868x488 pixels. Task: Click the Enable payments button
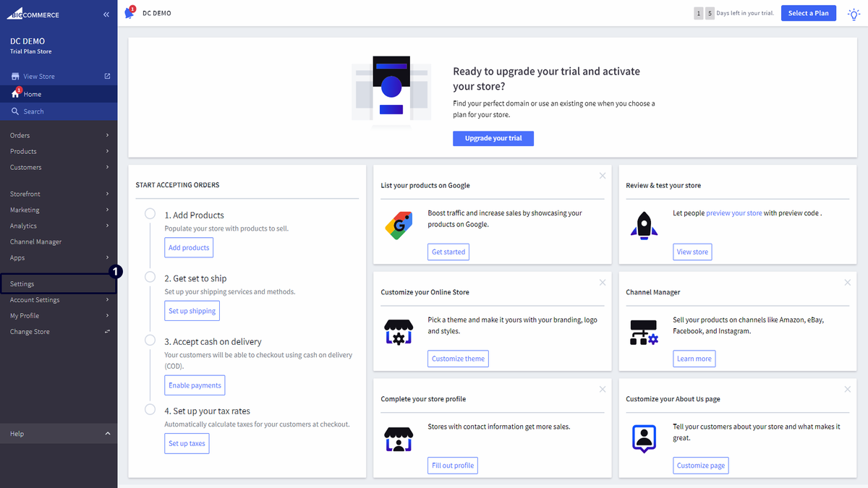[195, 385]
